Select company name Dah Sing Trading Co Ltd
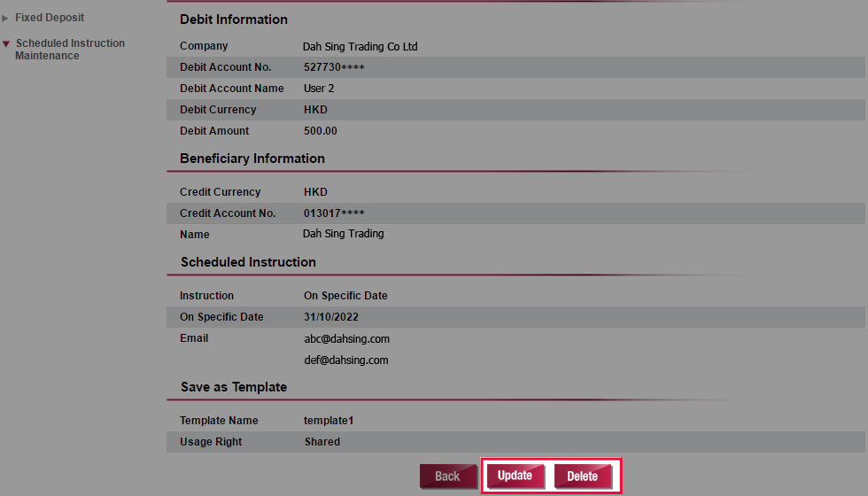Image resolution: width=868 pixels, height=496 pixels. tap(360, 46)
